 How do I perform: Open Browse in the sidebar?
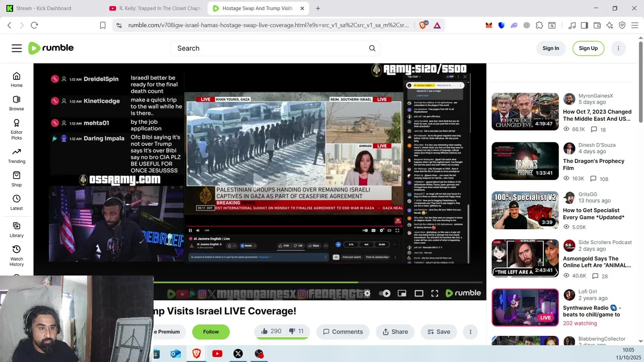[x=17, y=103]
